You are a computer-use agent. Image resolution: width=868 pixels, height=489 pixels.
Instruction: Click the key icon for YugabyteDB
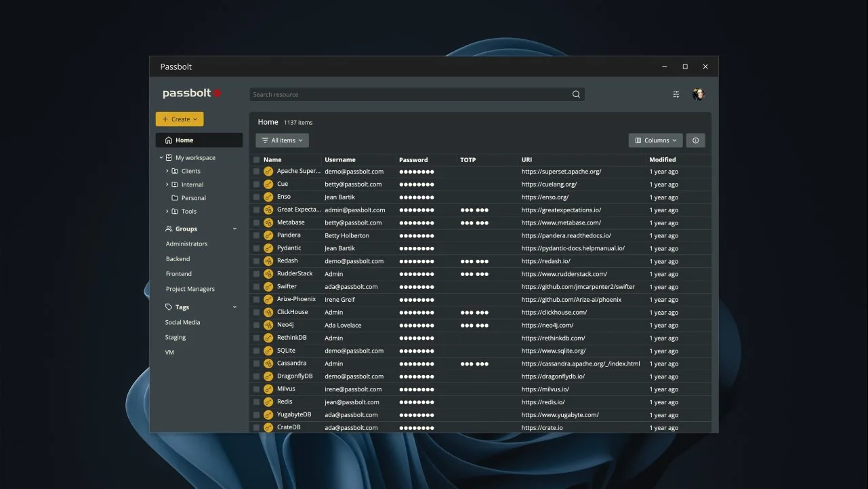click(x=268, y=415)
